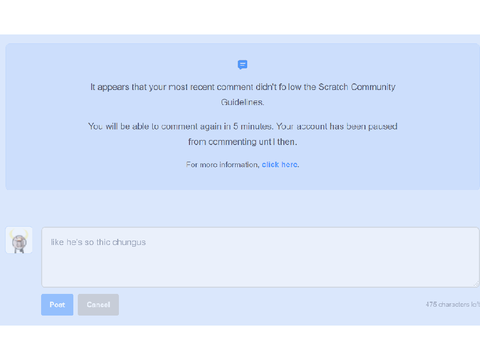Click the word "Guidelines." in the notice

[242, 102]
